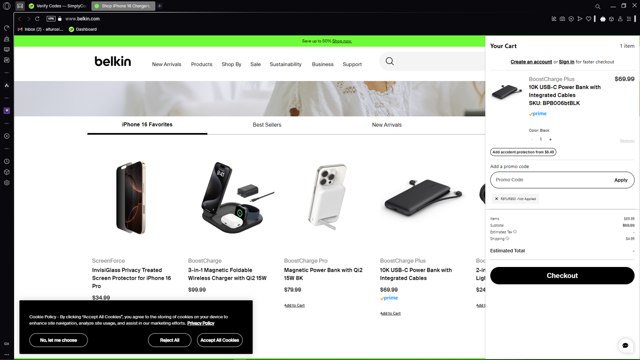Remove the applied promo code X
This screenshot has width=640, height=360.
coord(496,199)
